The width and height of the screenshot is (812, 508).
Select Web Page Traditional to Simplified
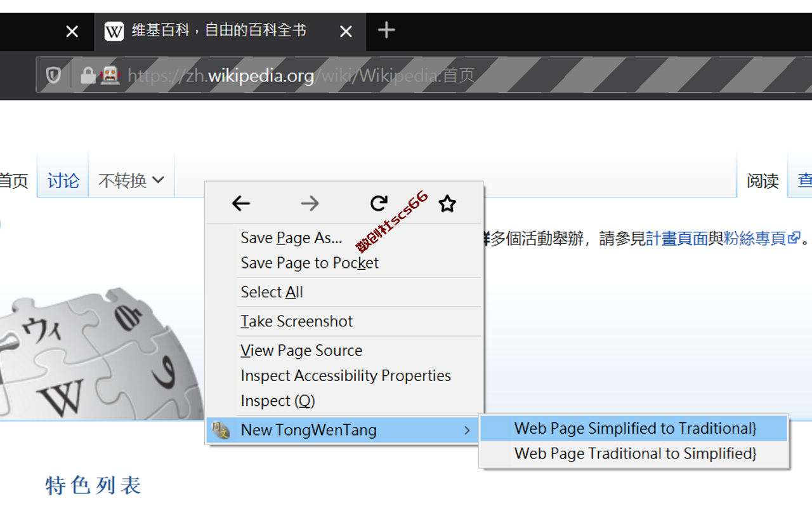click(634, 454)
